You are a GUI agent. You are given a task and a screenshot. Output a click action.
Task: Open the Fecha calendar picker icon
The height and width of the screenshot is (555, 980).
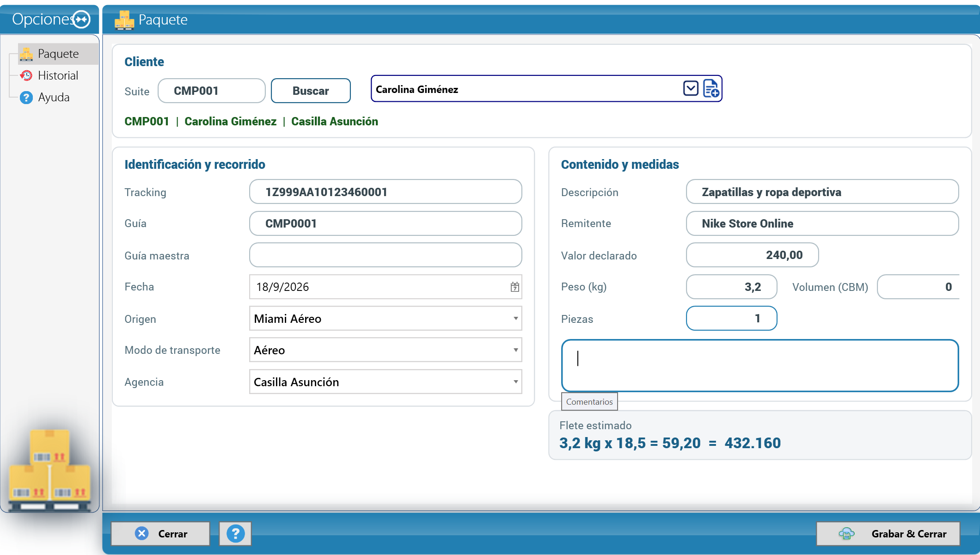tap(514, 287)
